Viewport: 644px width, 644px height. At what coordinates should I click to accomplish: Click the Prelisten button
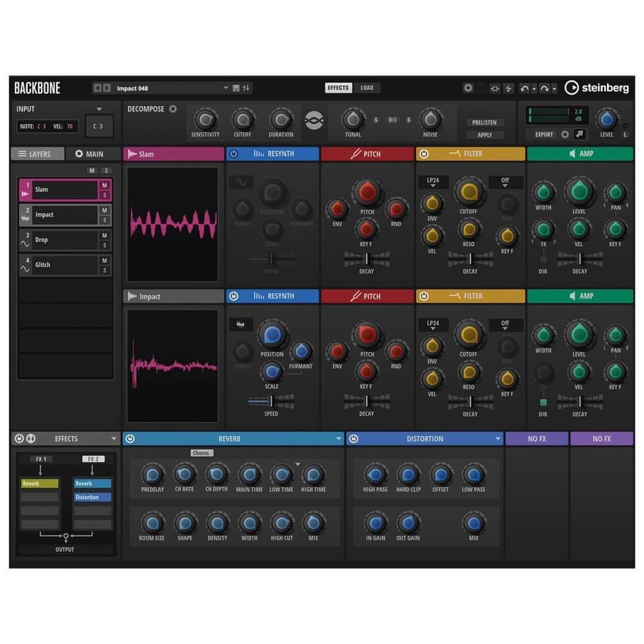(484, 122)
